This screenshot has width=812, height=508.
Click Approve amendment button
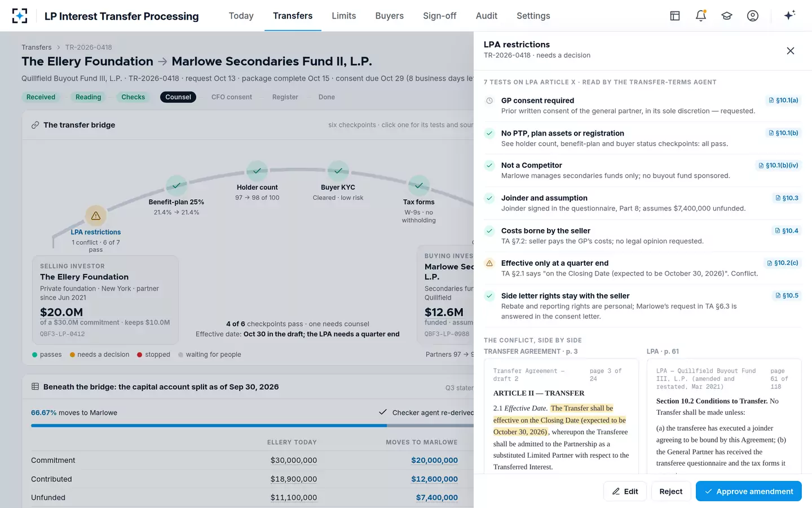click(748, 491)
